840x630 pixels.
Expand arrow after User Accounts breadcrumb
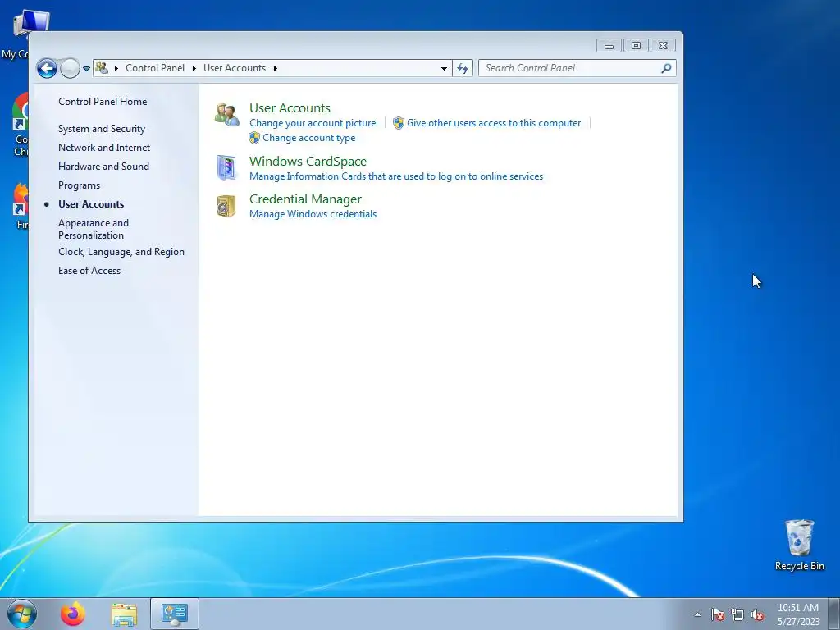[x=276, y=68]
